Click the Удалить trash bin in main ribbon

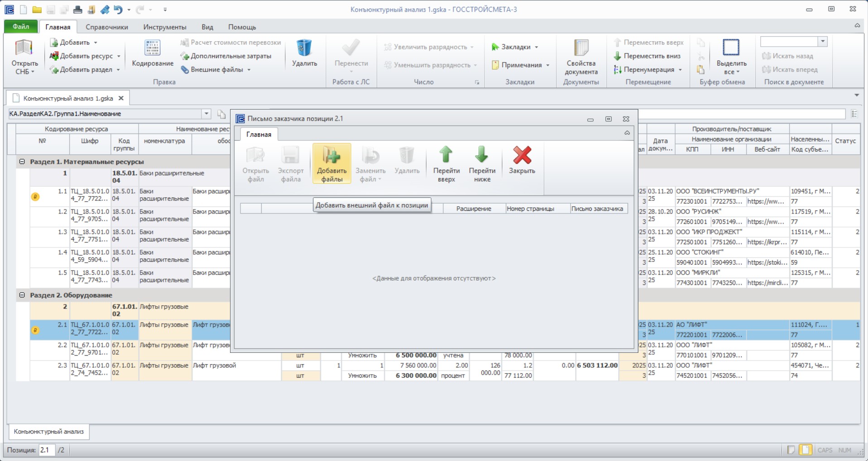304,48
